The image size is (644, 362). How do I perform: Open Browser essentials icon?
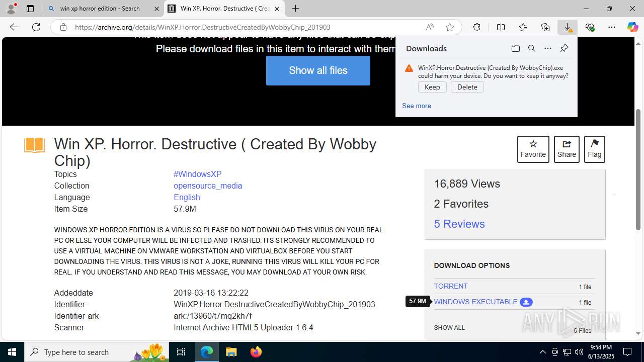point(590,27)
